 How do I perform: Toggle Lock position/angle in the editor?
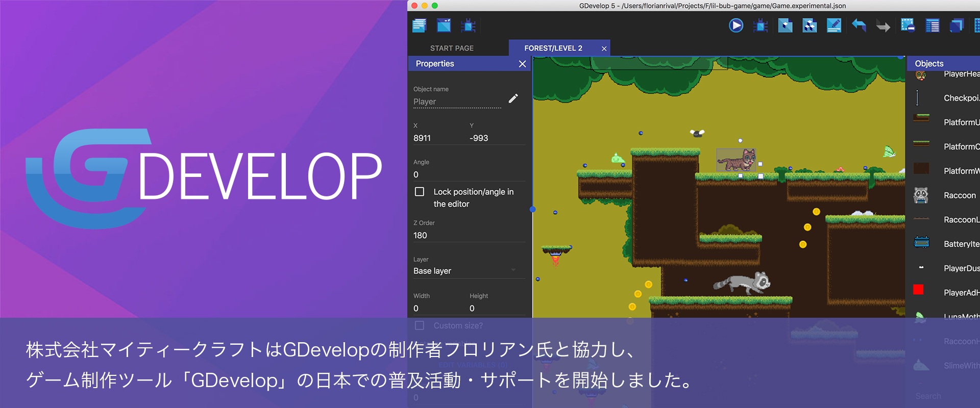[x=420, y=192]
